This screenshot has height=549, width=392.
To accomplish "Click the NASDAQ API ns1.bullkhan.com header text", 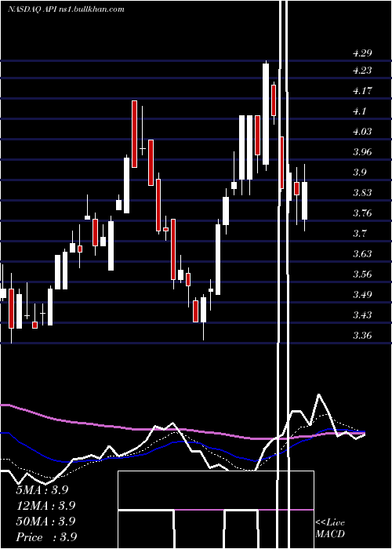I will click(66, 9).
